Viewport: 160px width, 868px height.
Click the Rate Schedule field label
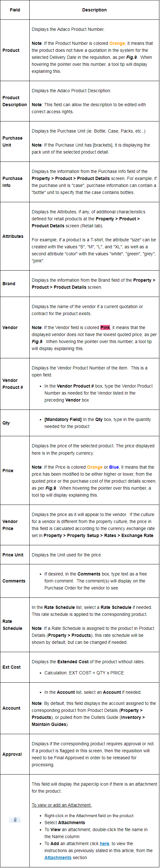click(x=12, y=624)
